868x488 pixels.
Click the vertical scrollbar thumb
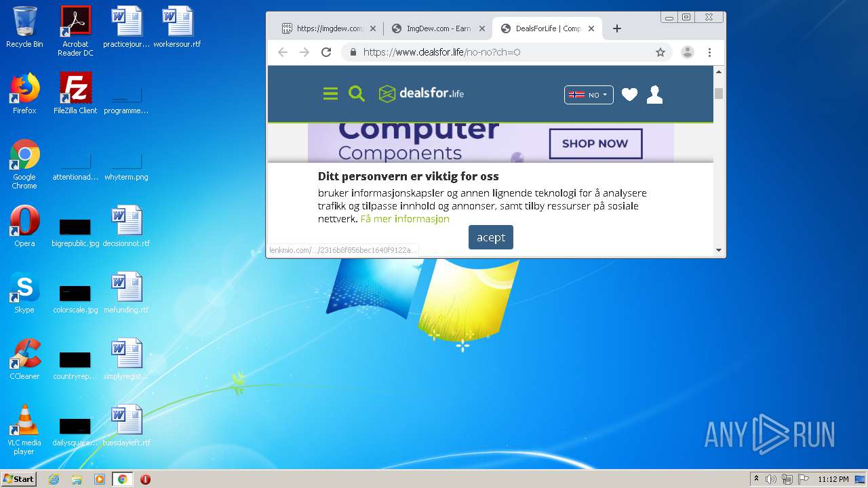[x=719, y=94]
